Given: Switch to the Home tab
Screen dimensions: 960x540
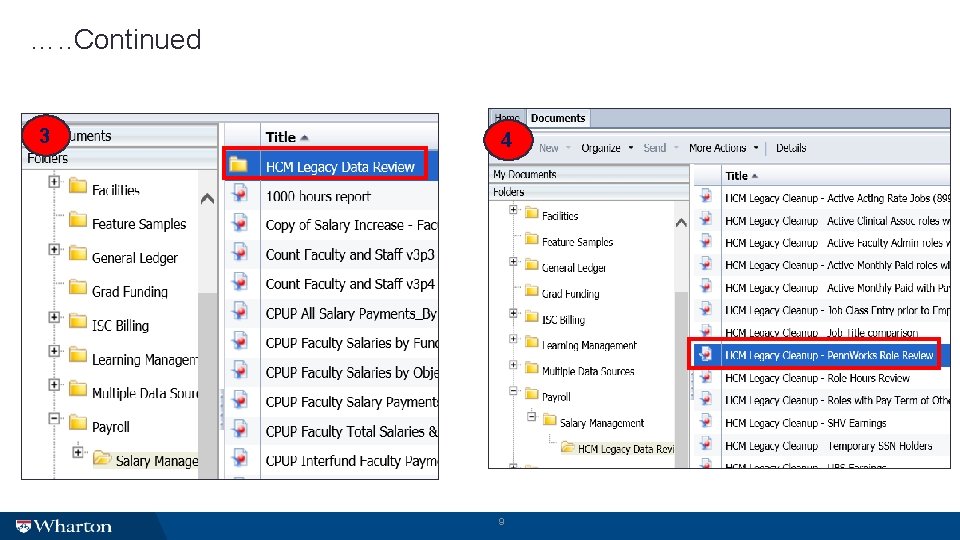Looking at the screenshot, I should 507,118.
